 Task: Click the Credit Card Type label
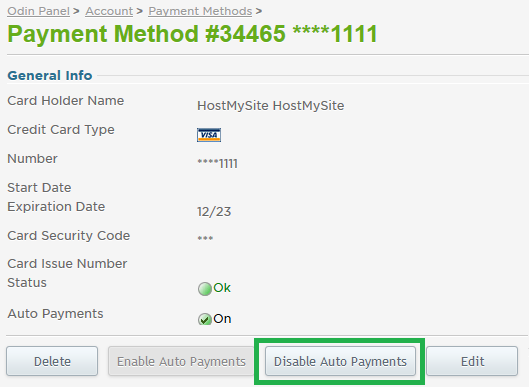(x=61, y=130)
